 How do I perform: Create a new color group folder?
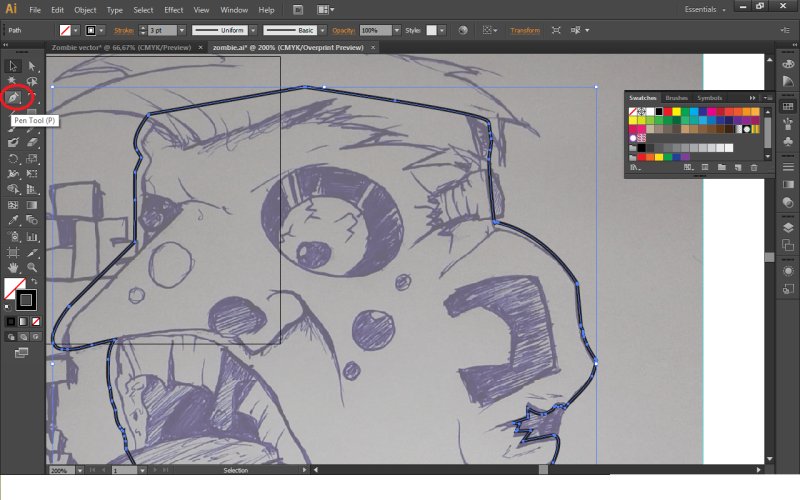click(x=721, y=167)
